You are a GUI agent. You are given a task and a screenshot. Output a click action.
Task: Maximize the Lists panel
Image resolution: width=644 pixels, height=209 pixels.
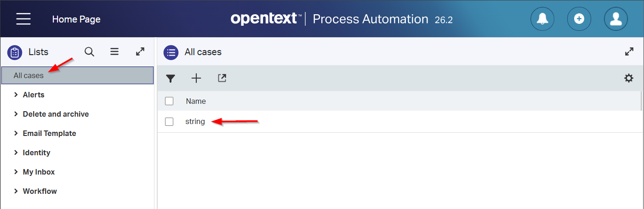tap(140, 52)
